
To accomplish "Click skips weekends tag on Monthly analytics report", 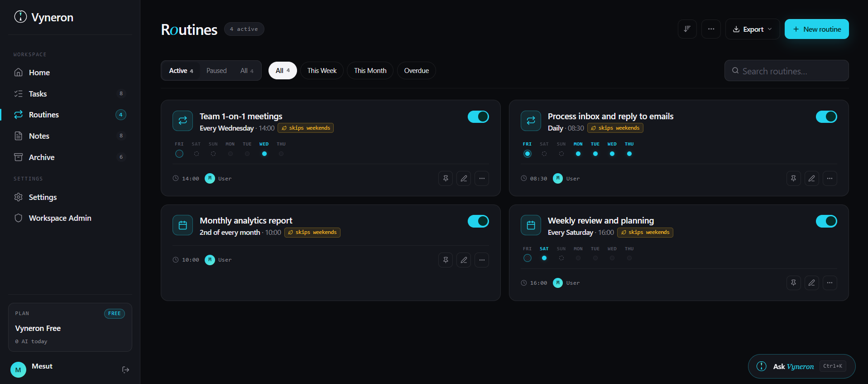I will pos(312,232).
